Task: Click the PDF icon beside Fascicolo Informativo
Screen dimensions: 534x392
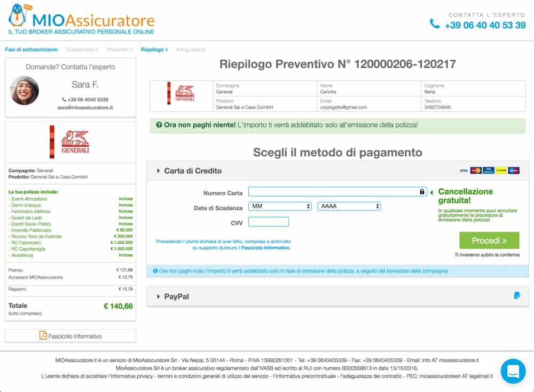Action: point(43,335)
